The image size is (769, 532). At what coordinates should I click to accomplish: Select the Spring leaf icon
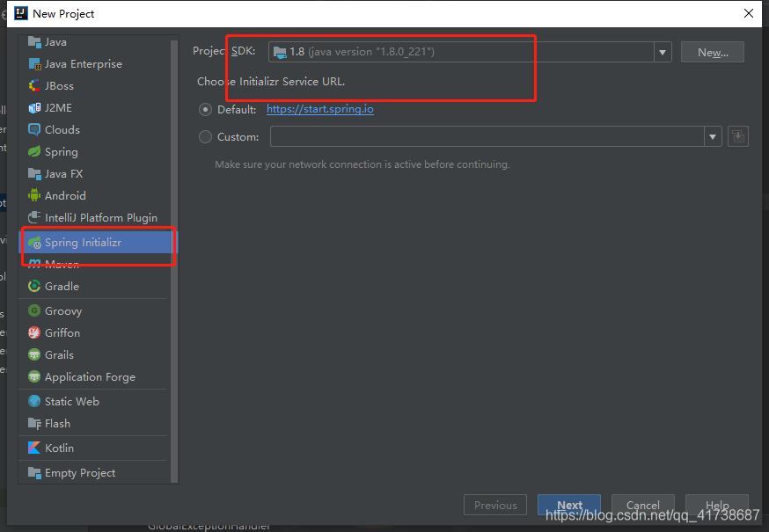pyautogui.click(x=34, y=151)
